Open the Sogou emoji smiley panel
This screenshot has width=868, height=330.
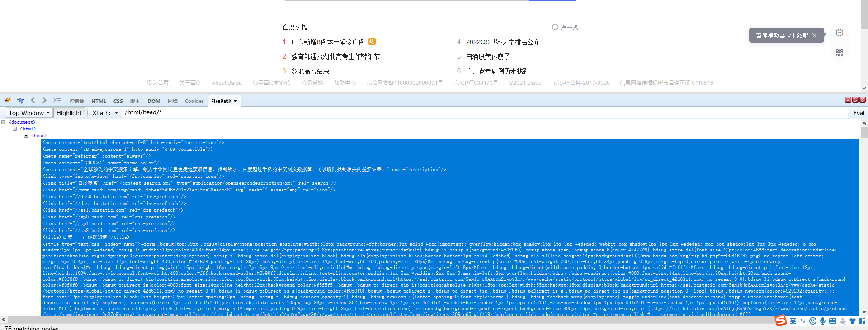click(813, 321)
